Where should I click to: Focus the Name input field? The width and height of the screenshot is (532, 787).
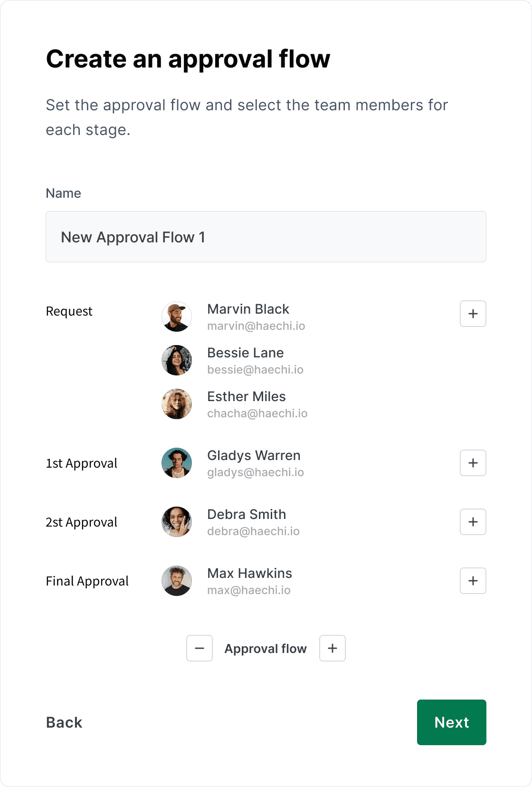[x=266, y=237]
